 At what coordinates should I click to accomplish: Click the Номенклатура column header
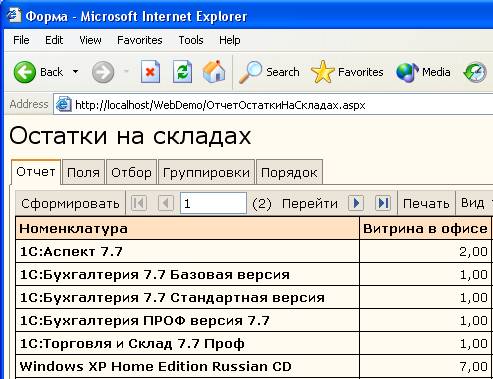coord(187,228)
